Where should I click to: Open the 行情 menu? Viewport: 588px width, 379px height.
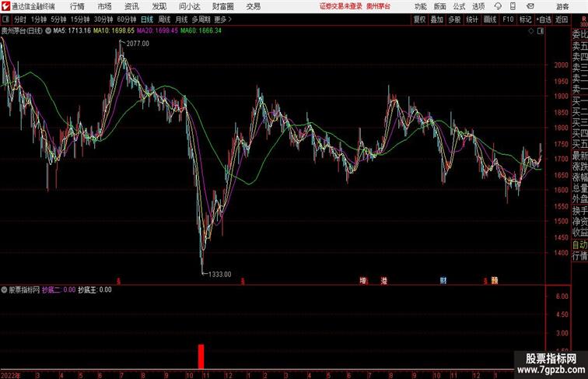(77, 6)
